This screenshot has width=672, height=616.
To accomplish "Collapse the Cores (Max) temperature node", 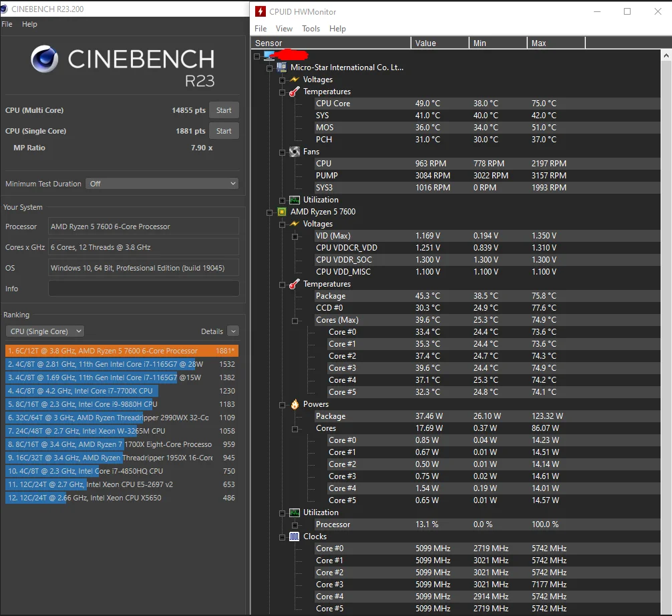I will (x=295, y=320).
